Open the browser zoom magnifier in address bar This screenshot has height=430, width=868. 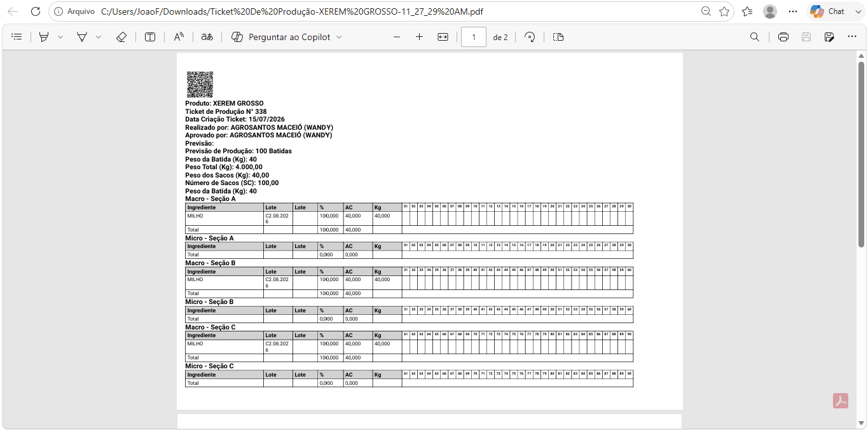[706, 11]
